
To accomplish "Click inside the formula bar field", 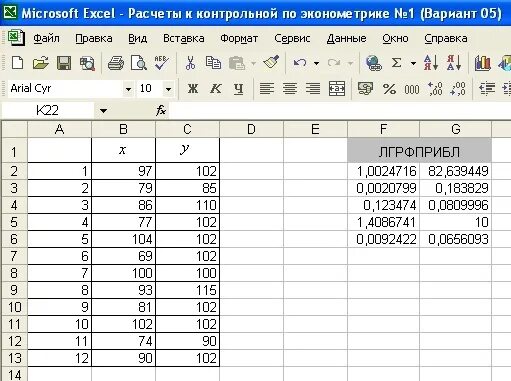I will click(x=339, y=111).
